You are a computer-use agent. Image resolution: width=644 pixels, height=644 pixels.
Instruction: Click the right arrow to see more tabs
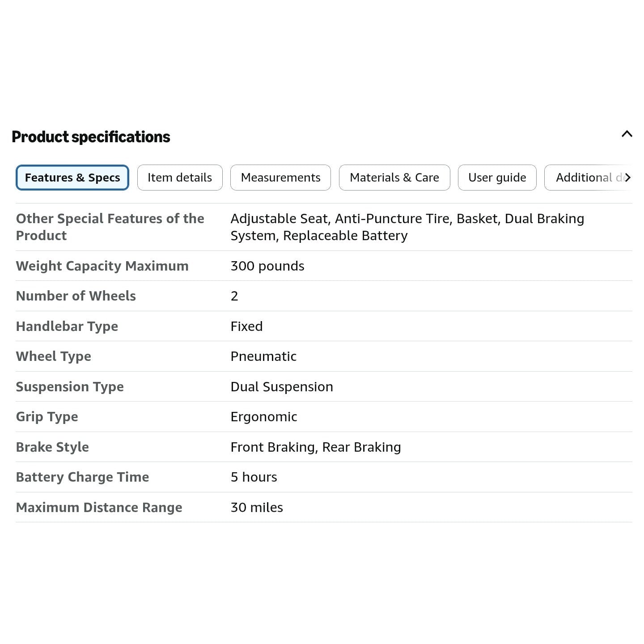tap(627, 178)
